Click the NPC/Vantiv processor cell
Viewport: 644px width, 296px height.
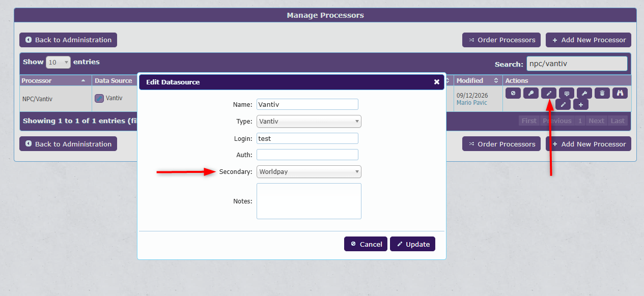pyautogui.click(x=55, y=99)
